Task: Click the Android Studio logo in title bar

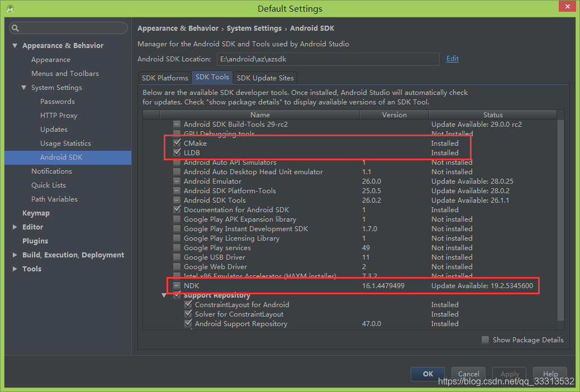Action: pyautogui.click(x=10, y=8)
